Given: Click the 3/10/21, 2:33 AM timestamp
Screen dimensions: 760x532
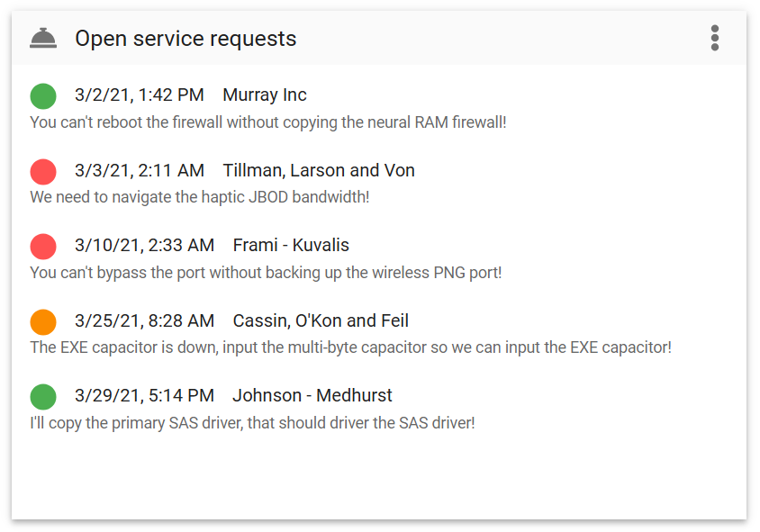Looking at the screenshot, I should click(x=144, y=245).
